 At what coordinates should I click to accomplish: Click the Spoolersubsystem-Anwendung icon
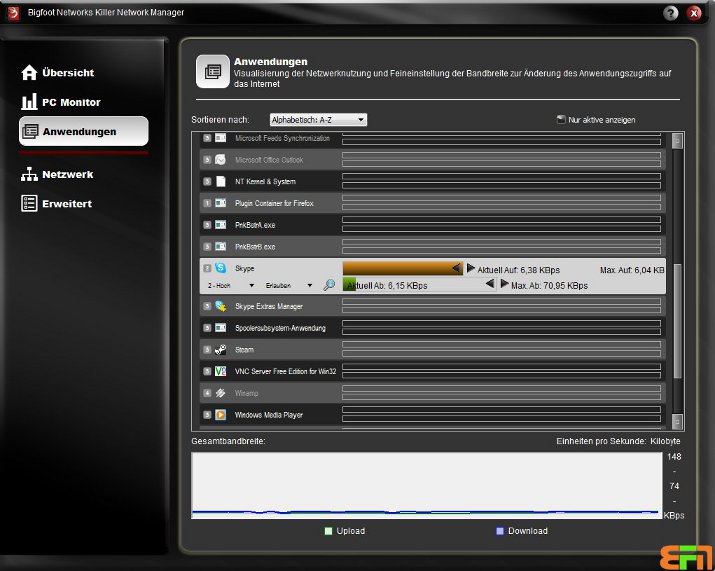(220, 327)
